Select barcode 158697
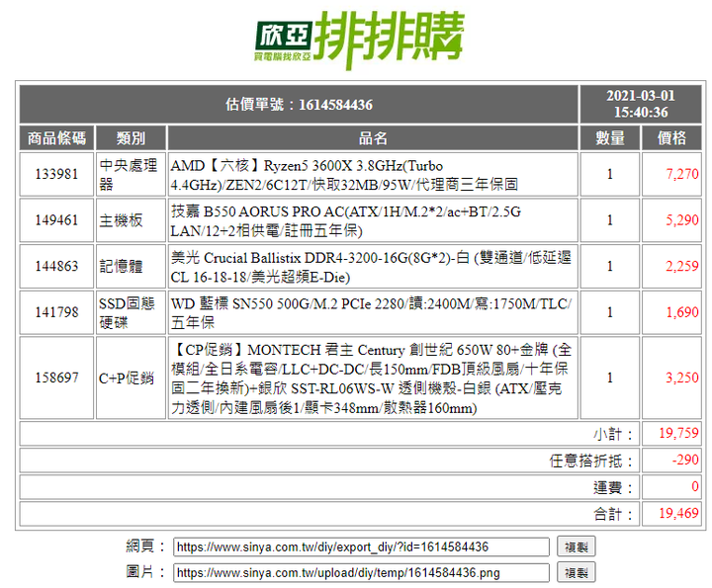The width and height of the screenshot is (712, 588). (x=56, y=378)
